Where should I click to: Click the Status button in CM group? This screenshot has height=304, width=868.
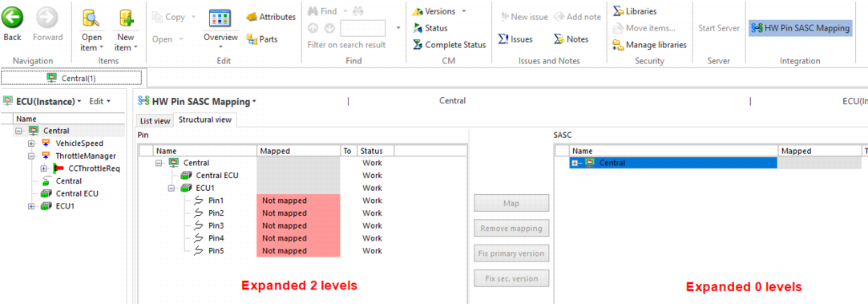click(430, 28)
